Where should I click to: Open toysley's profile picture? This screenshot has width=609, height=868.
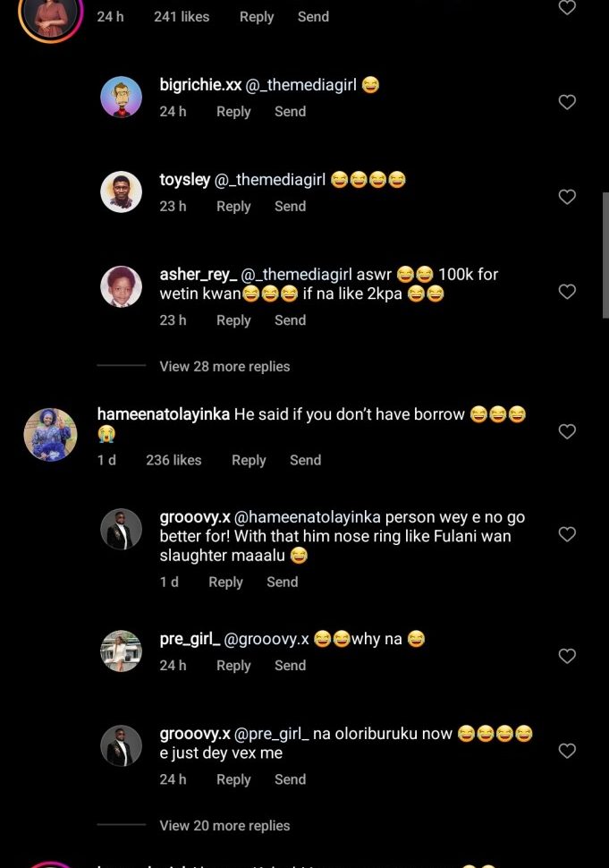click(x=121, y=191)
